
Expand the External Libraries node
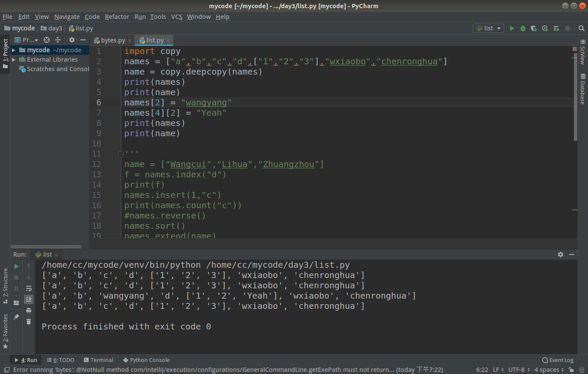(x=14, y=60)
